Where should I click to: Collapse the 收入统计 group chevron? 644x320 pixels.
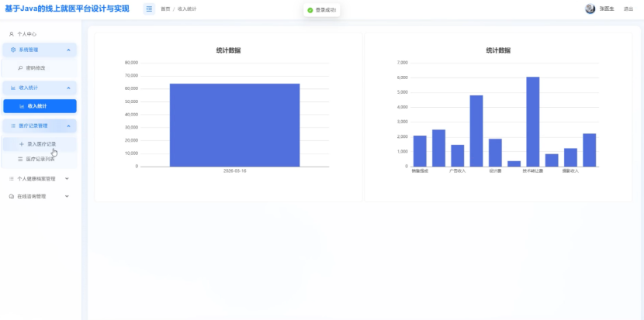68,88
